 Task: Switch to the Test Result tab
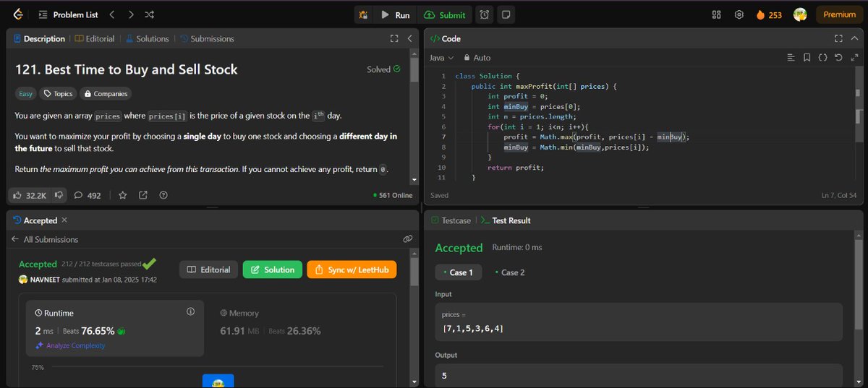point(506,220)
